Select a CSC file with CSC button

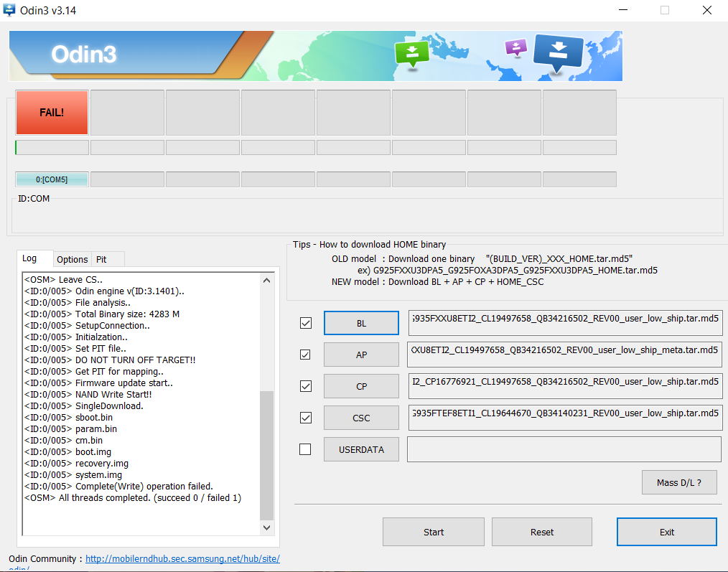361,418
